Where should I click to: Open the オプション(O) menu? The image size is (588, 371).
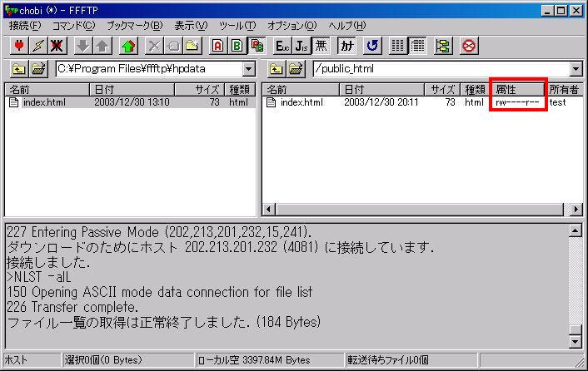point(292,26)
